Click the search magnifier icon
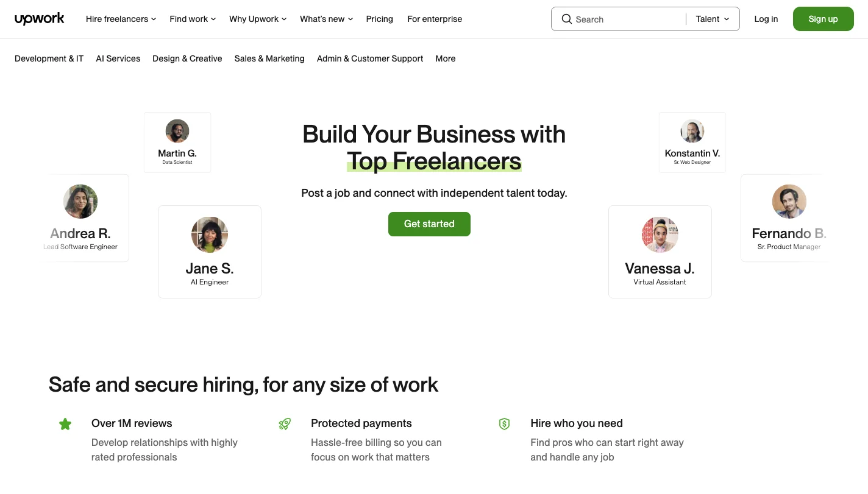 pyautogui.click(x=566, y=19)
